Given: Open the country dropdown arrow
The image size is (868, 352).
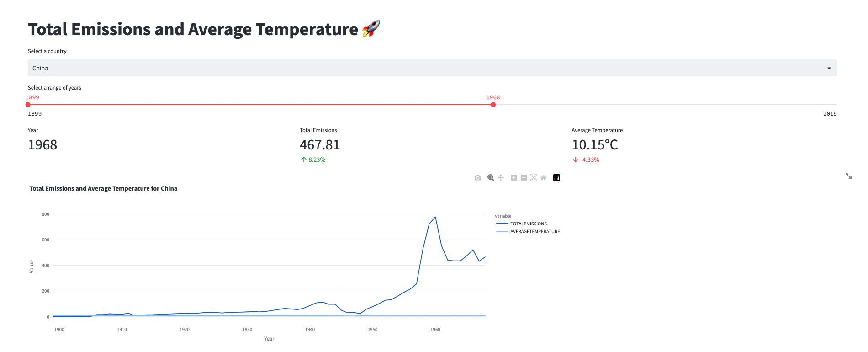Looking at the screenshot, I should coord(829,68).
